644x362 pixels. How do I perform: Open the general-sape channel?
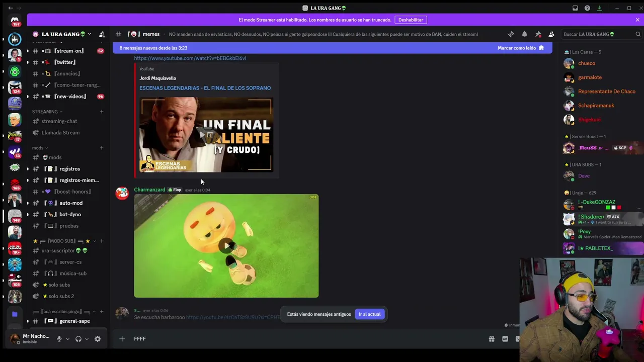click(68, 321)
